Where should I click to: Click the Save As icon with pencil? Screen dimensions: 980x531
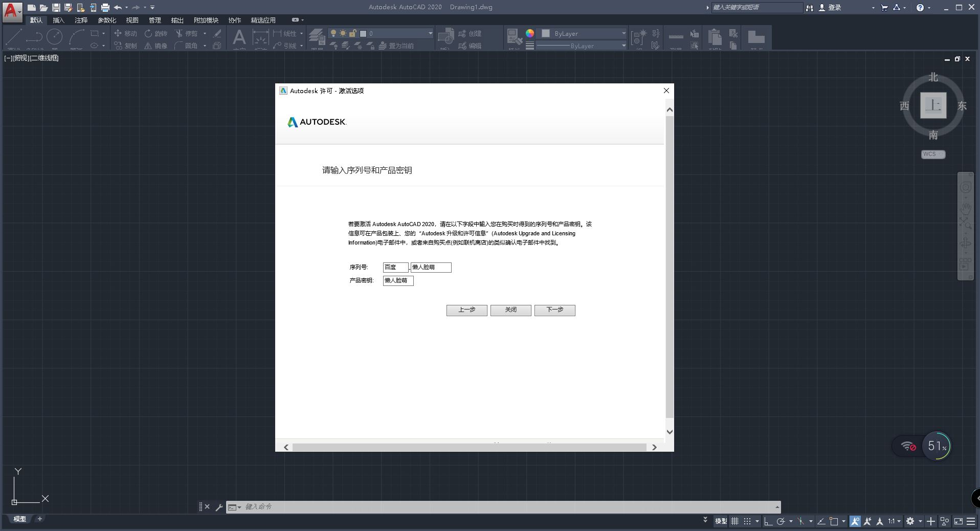tap(68, 8)
